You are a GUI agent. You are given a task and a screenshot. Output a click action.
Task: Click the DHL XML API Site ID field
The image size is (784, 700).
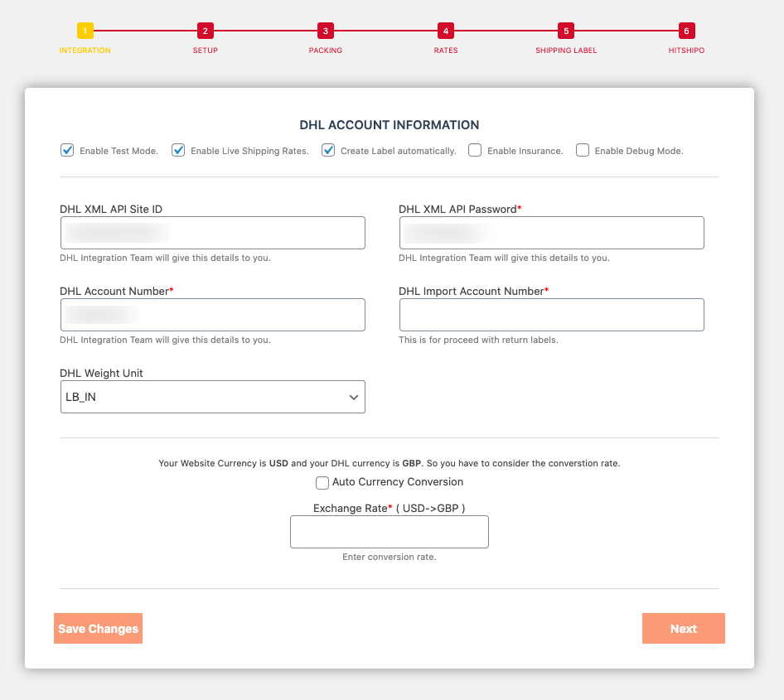[213, 233]
